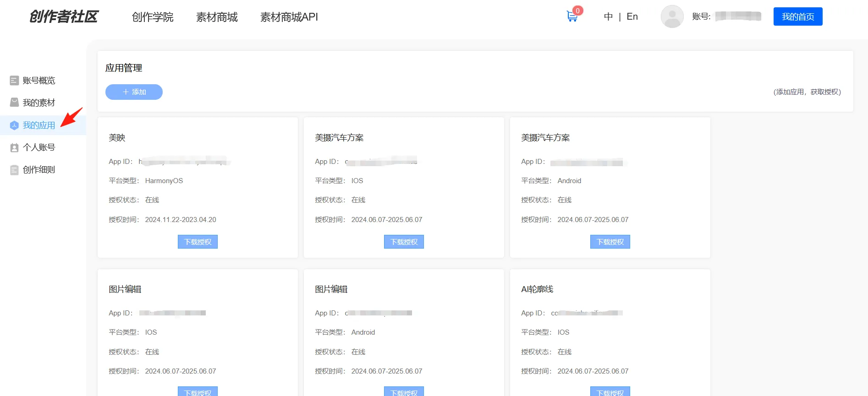This screenshot has height=396, width=868.
Task: Click the 创作细则 document icon
Action: pyautogui.click(x=14, y=170)
